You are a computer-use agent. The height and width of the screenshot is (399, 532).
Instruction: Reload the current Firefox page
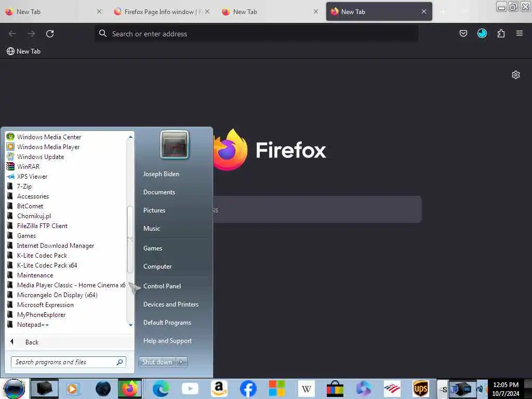click(50, 34)
